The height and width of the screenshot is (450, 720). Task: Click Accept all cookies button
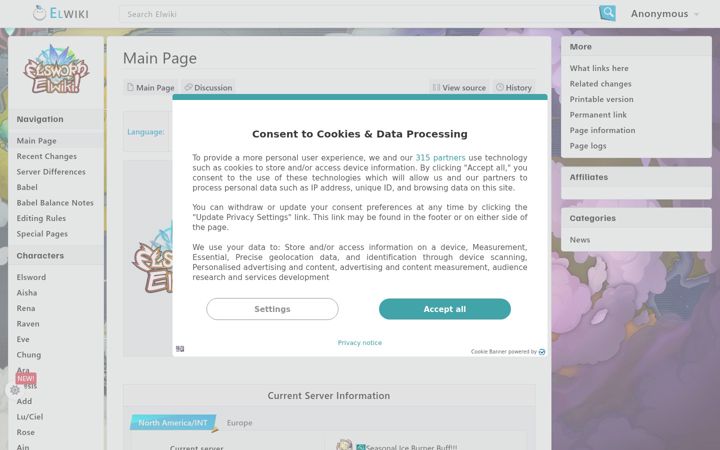[x=444, y=309]
